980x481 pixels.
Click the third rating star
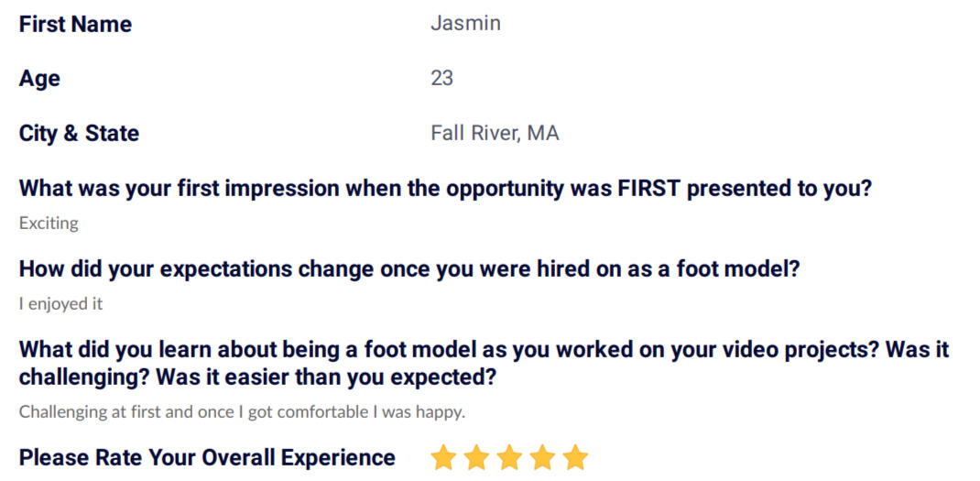click(509, 457)
